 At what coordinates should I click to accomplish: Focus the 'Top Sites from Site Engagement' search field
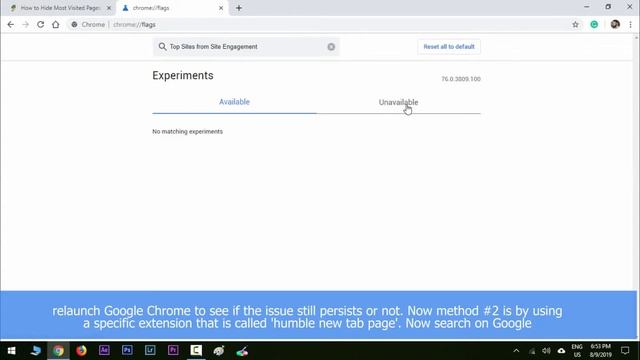(246, 47)
